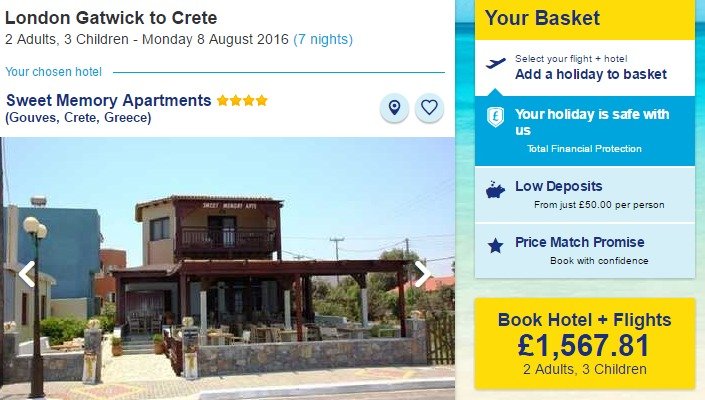This screenshot has width=705, height=400.
Task: Click Your holiday is safe with us
Action: coord(592,122)
